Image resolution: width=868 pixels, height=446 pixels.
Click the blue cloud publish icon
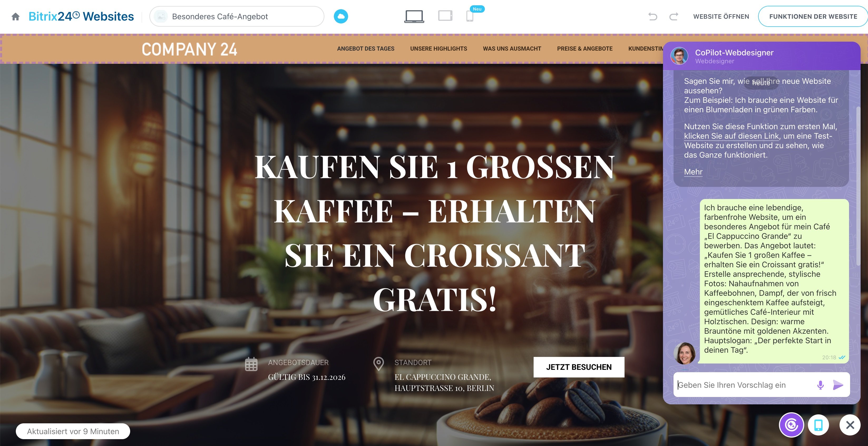pyautogui.click(x=341, y=17)
